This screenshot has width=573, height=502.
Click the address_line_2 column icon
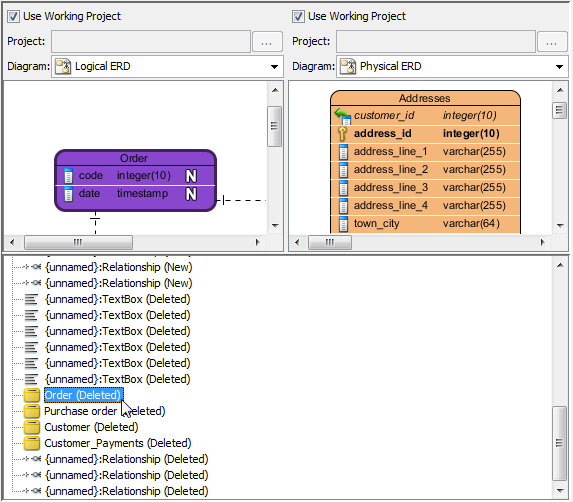coord(343,170)
